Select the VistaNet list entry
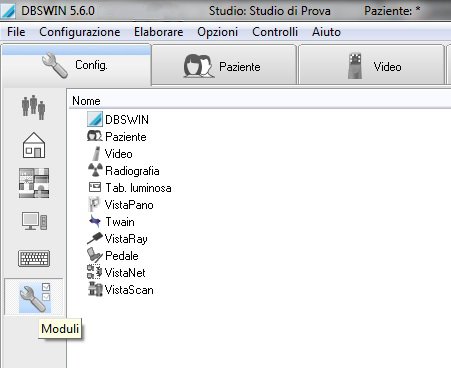 [x=116, y=272]
